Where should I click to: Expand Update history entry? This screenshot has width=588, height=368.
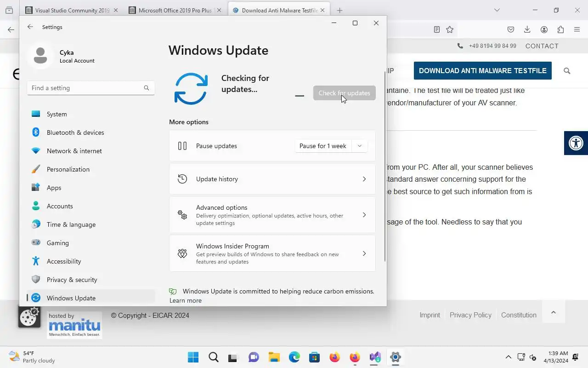(x=272, y=179)
